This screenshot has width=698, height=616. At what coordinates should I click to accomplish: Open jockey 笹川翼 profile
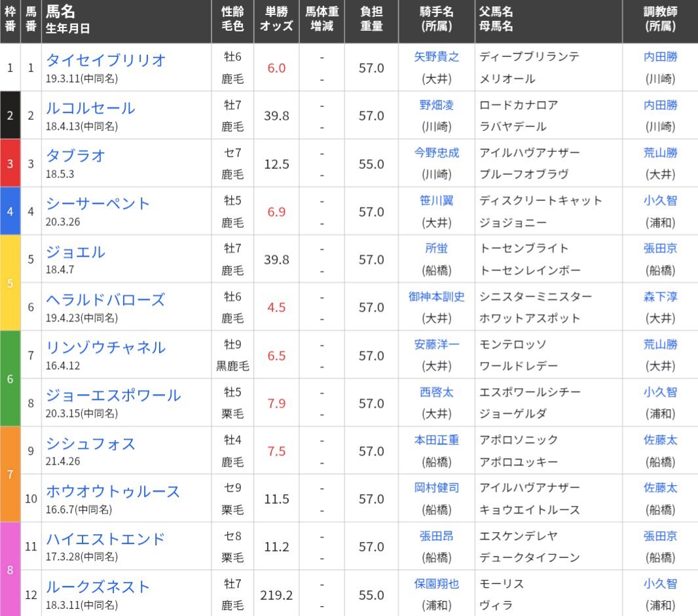(x=436, y=200)
